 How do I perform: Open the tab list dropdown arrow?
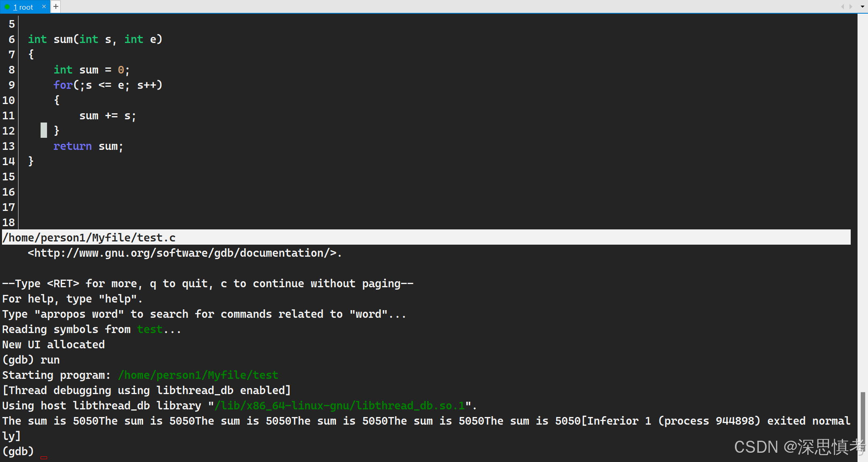[862, 6]
